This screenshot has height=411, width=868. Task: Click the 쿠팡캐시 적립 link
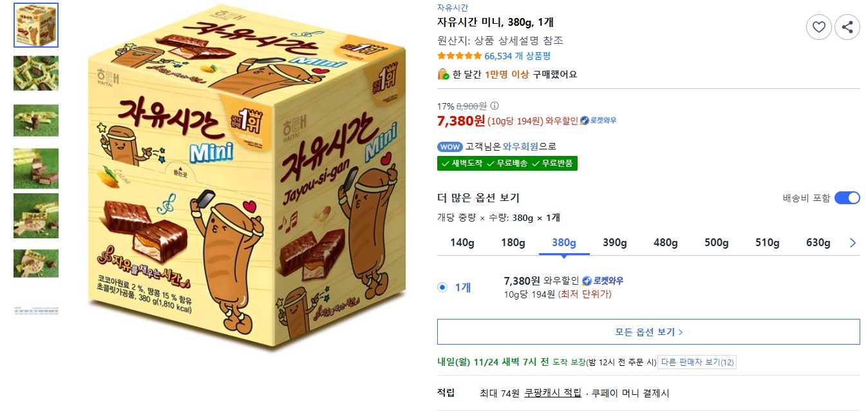tap(552, 393)
